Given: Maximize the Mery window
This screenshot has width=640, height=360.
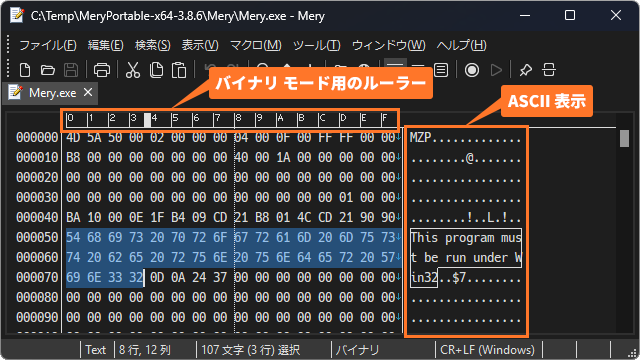Looking at the screenshot, I should [x=570, y=16].
